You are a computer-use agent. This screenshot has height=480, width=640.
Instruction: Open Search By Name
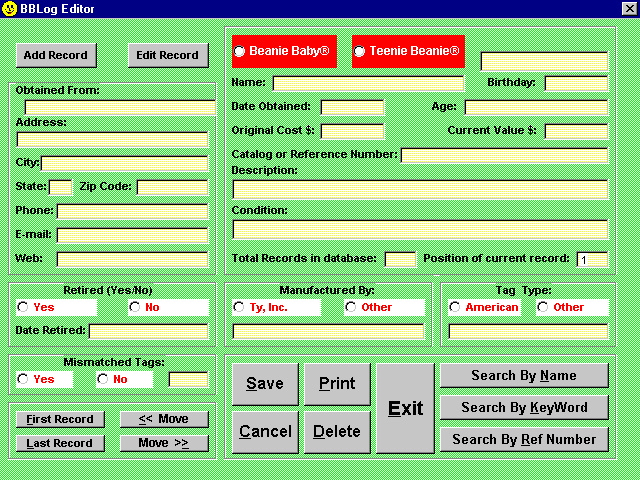pyautogui.click(x=524, y=376)
